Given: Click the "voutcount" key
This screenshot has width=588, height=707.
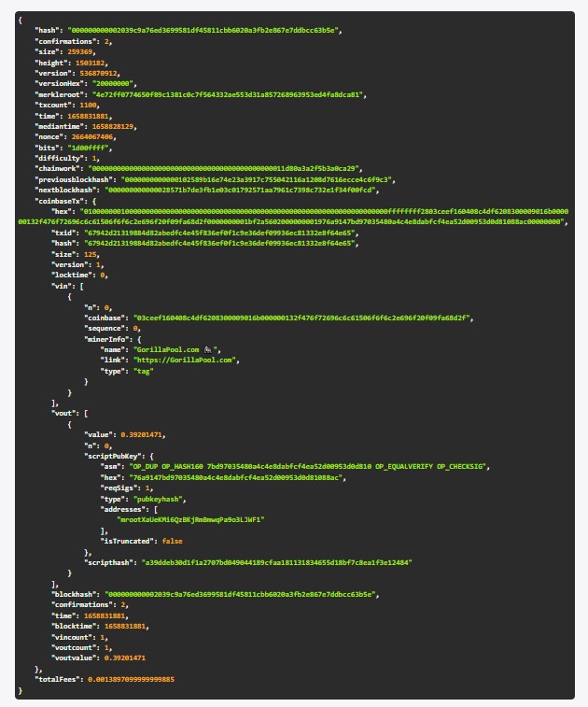Looking at the screenshot, I should [x=76, y=647].
